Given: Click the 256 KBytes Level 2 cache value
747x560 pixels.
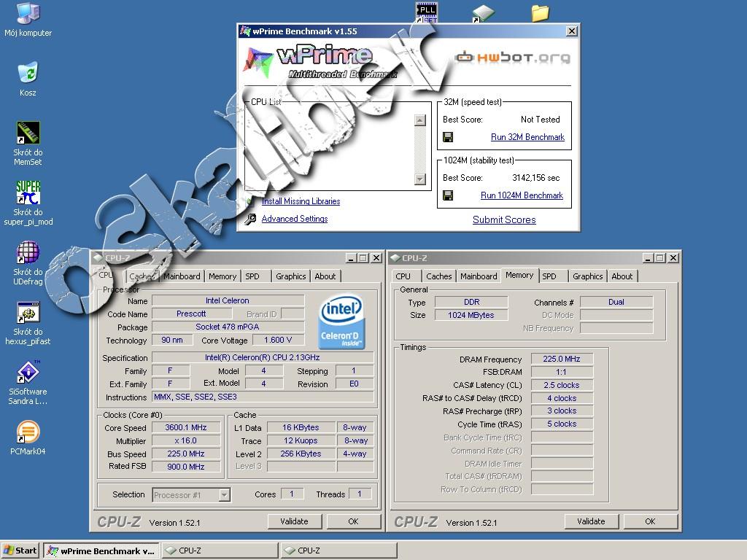Looking at the screenshot, I should point(301,454).
